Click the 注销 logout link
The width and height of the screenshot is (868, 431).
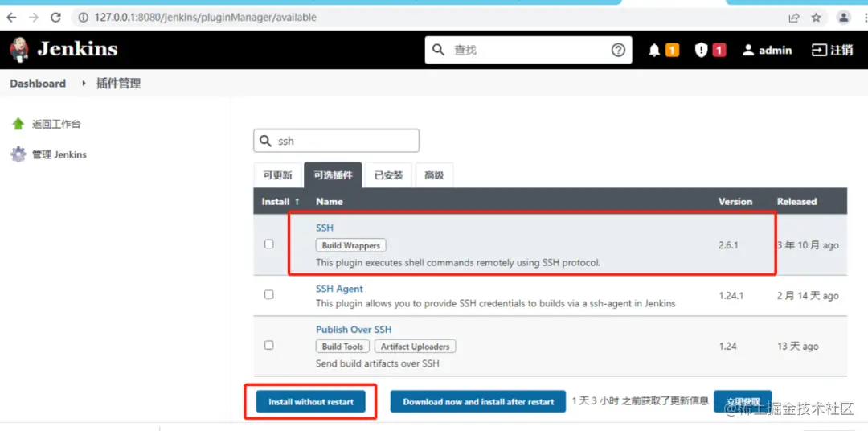tap(841, 51)
